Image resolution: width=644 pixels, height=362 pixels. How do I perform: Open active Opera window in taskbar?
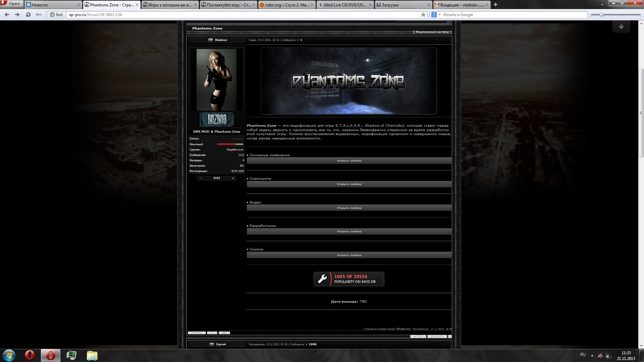[x=51, y=355]
